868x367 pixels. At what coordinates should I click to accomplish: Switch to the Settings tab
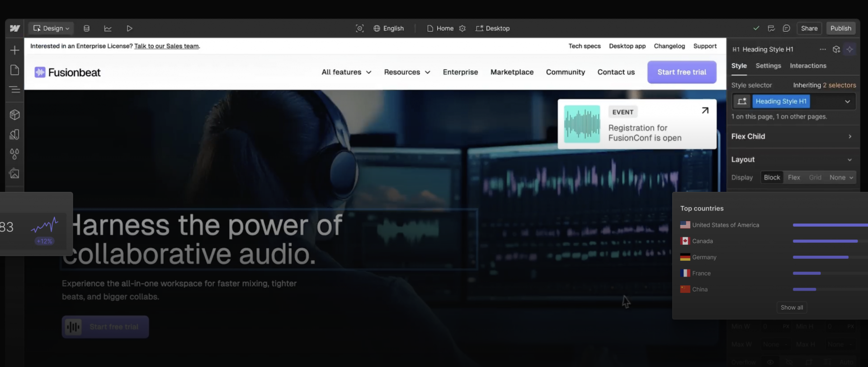(x=768, y=66)
